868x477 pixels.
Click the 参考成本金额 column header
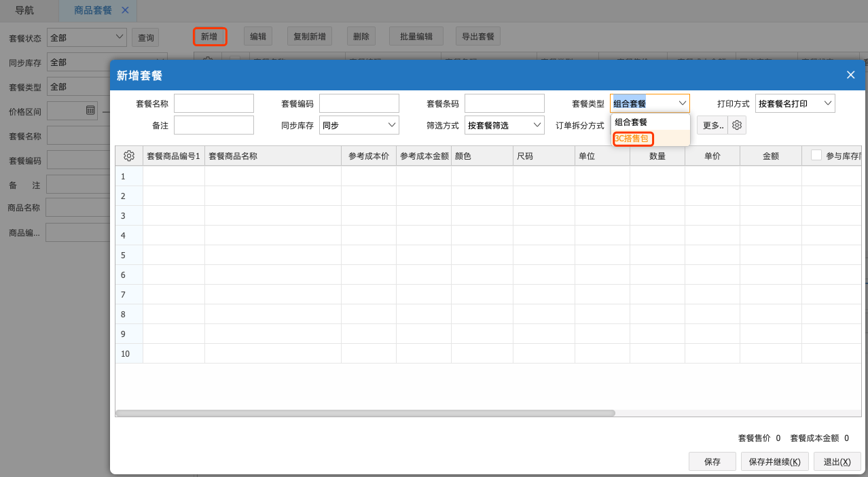point(424,156)
